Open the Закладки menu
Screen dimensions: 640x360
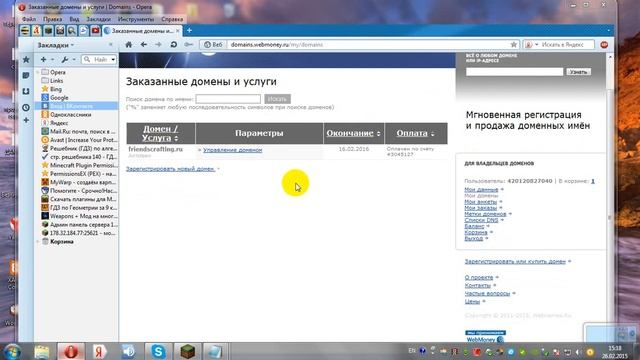pos(98,19)
